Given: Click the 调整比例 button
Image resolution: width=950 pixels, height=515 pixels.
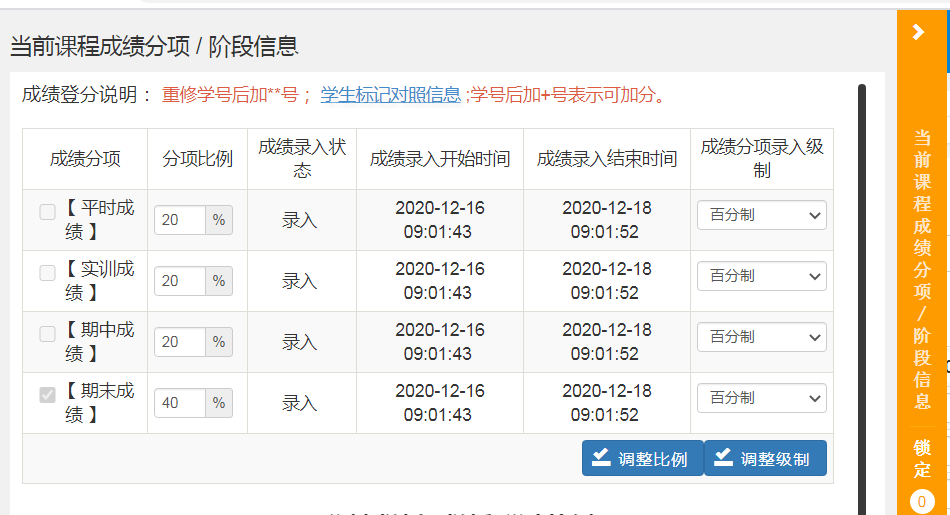Looking at the screenshot, I should coord(642,459).
